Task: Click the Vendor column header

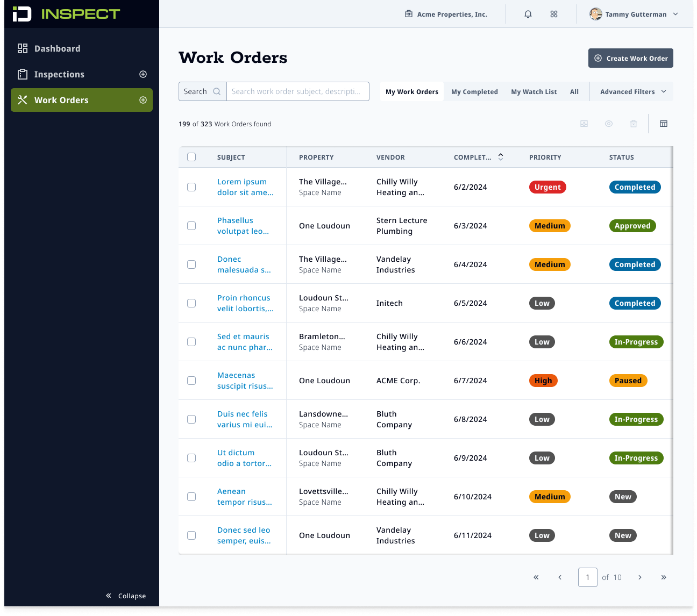Action: [390, 157]
